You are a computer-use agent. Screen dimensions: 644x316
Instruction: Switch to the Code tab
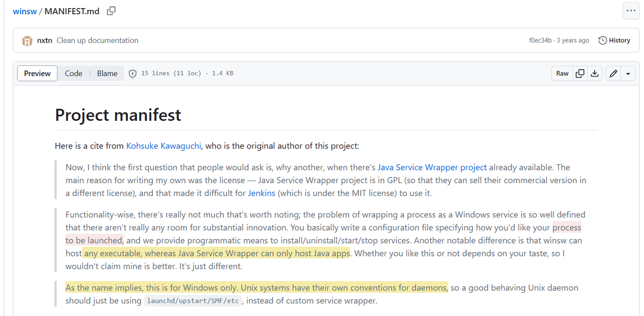[73, 73]
